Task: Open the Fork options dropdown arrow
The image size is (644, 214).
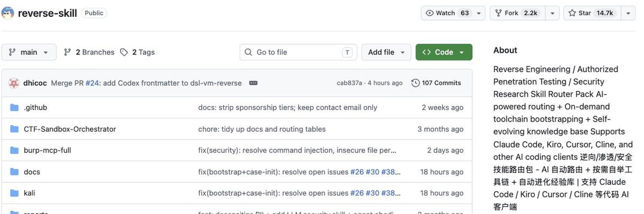Action: pyautogui.click(x=552, y=13)
